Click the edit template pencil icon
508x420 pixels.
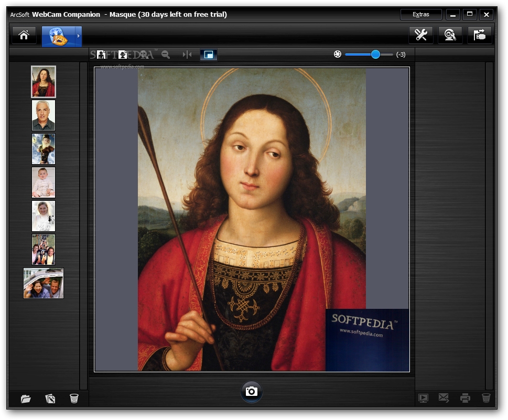click(x=50, y=399)
